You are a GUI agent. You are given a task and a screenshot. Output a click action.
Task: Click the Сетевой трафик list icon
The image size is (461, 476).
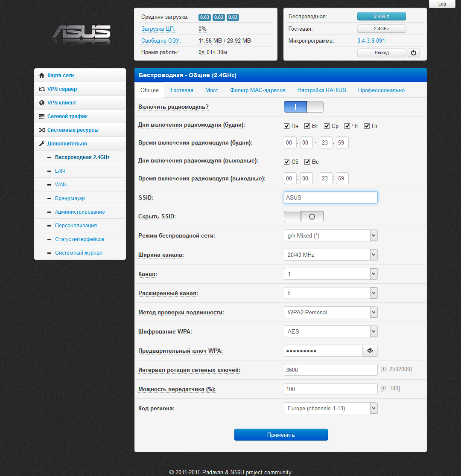[x=42, y=116]
